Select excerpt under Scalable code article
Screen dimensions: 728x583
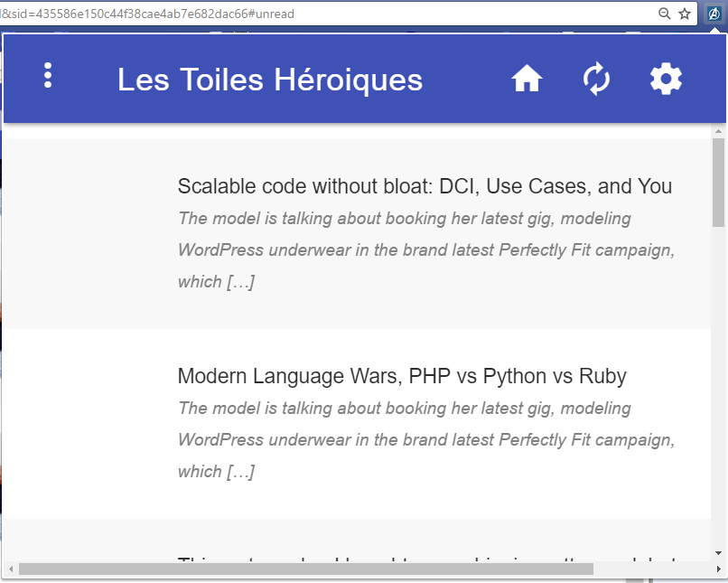tap(425, 250)
